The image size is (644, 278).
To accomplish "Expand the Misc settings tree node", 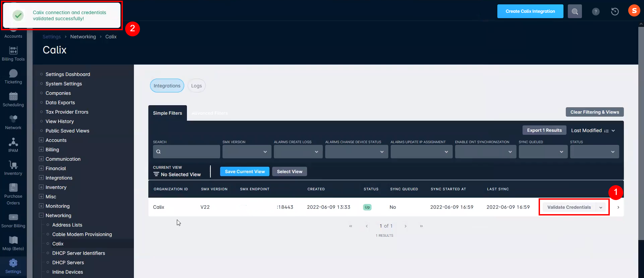I will (41, 196).
